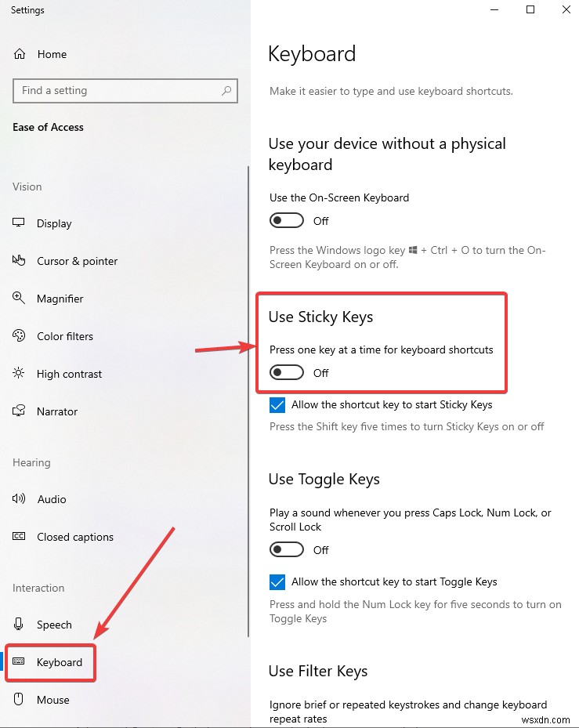Turn on the On-Screen Keyboard toggle

point(286,220)
